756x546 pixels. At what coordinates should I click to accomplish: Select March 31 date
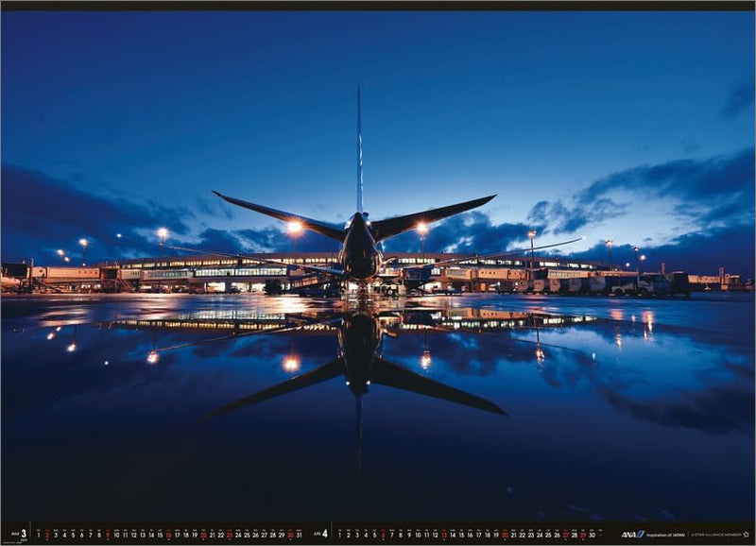click(299, 535)
